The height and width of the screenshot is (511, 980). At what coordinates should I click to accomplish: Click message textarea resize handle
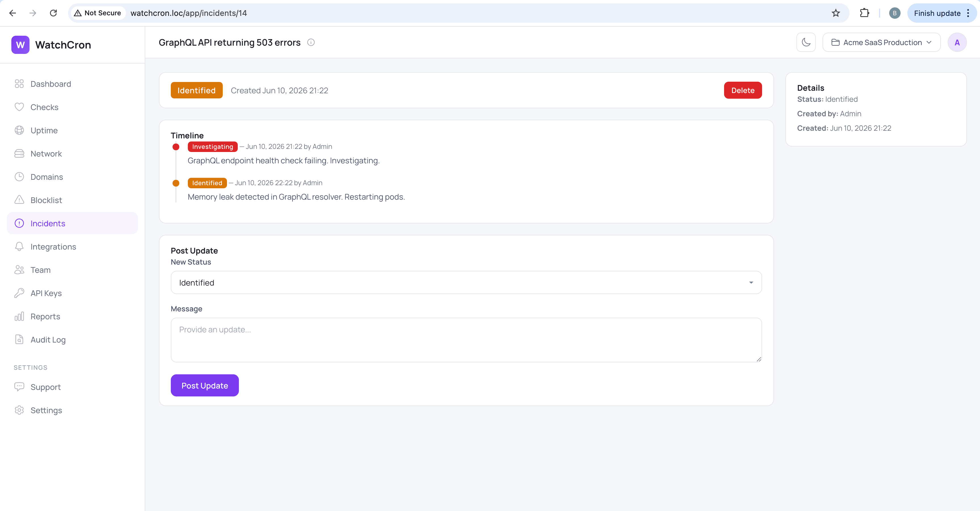pyautogui.click(x=759, y=359)
